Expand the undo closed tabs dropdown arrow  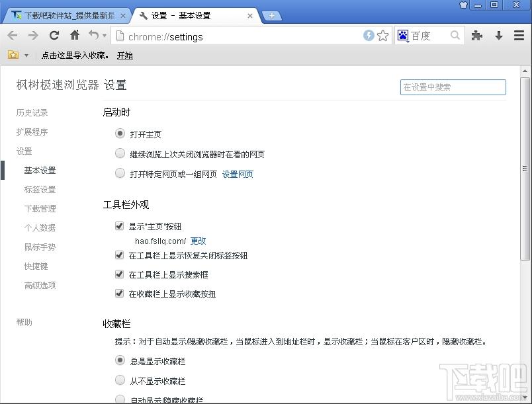(x=104, y=35)
